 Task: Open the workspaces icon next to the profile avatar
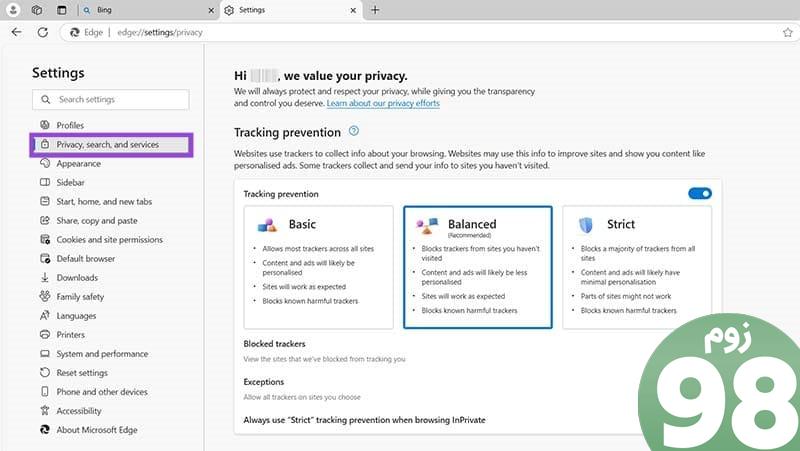(x=37, y=10)
